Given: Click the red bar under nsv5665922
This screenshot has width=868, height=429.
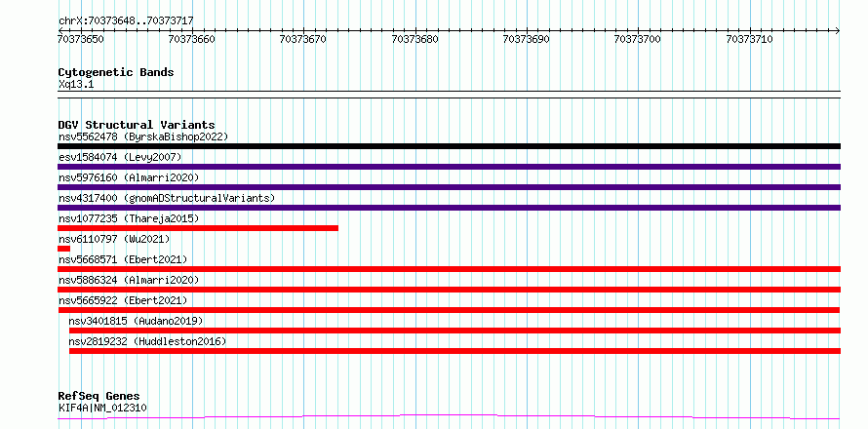Looking at the screenshot, I should coord(449,310).
